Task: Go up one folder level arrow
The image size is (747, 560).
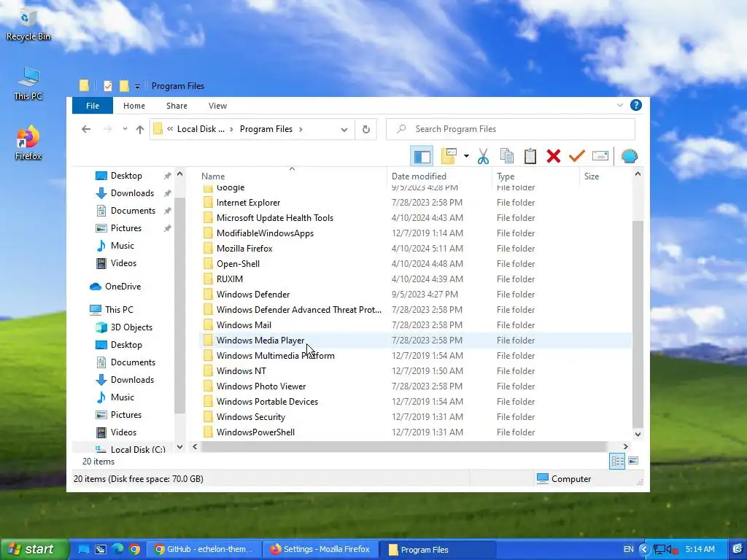Action: [139, 129]
